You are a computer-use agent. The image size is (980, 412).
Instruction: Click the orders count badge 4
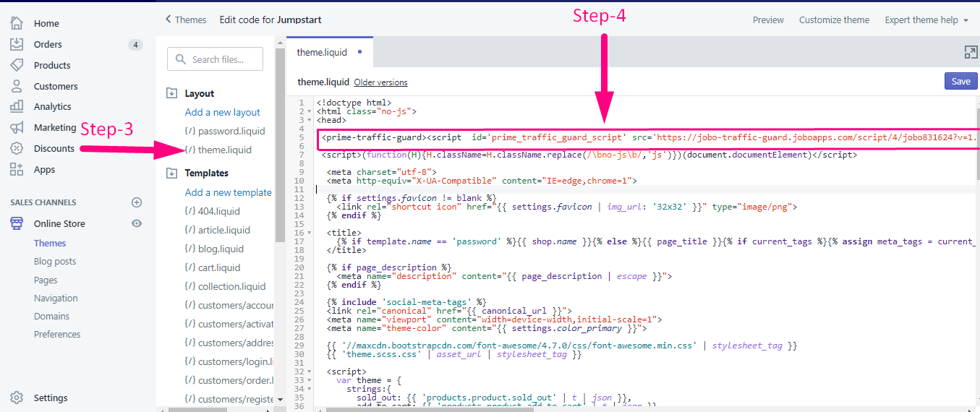pyautogui.click(x=135, y=45)
